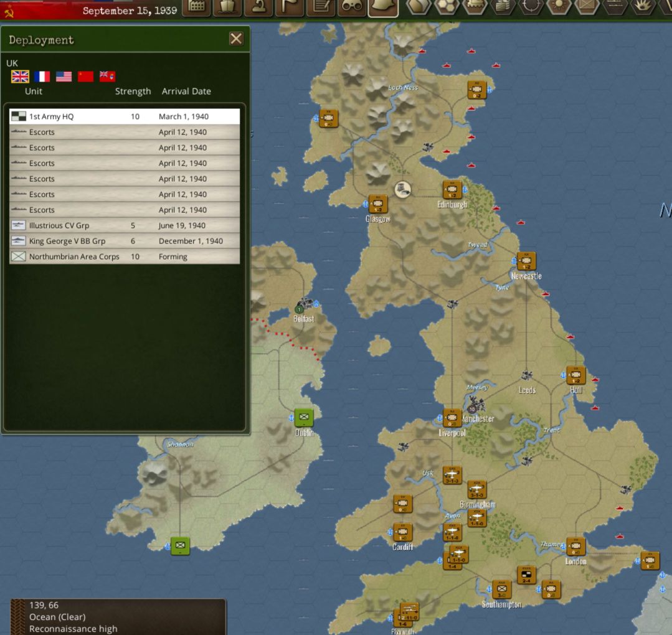Screen dimensions: 672x635
Task: Open the ship convoy screen
Action: (x=227, y=7)
